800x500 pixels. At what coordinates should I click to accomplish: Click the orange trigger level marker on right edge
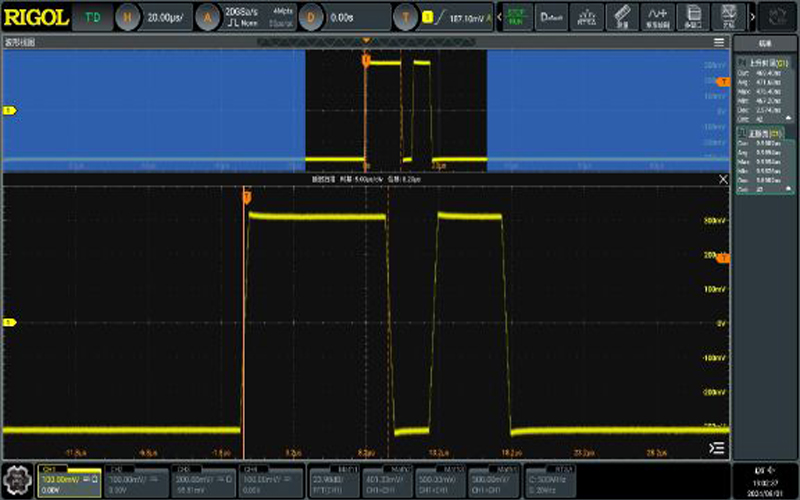point(724,259)
